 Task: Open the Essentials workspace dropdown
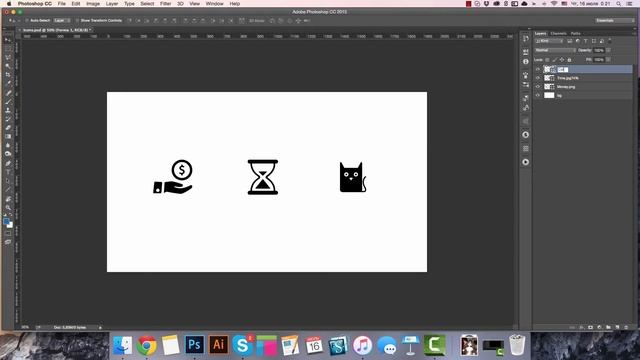pyautogui.click(x=614, y=20)
